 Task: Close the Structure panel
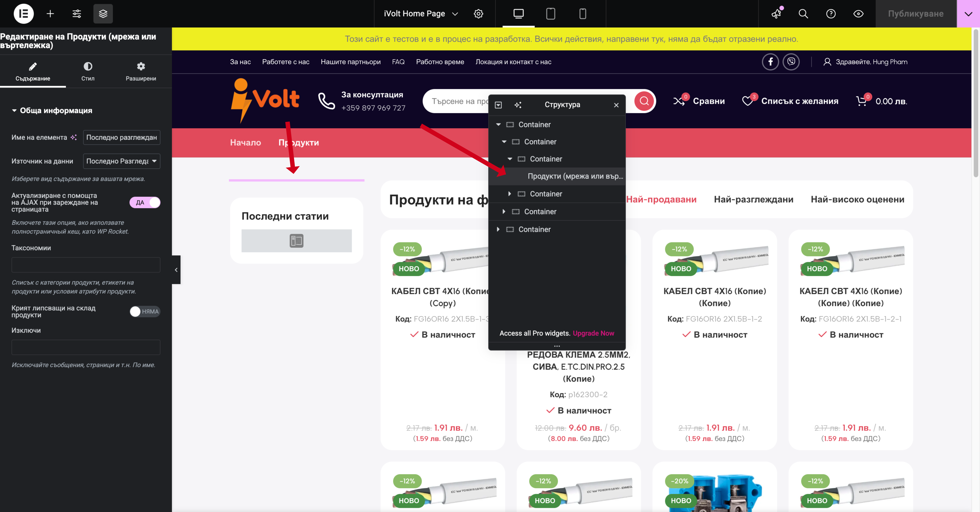[x=616, y=105]
